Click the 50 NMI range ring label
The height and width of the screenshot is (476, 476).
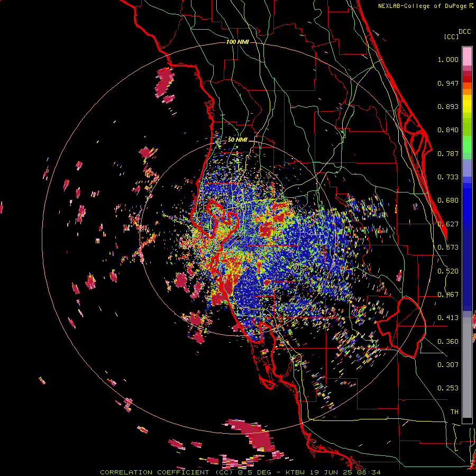237,140
